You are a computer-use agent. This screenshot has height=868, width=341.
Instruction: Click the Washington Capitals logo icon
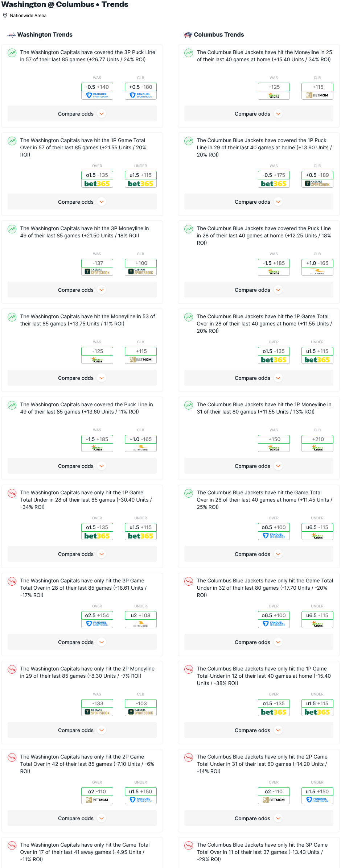click(x=12, y=35)
